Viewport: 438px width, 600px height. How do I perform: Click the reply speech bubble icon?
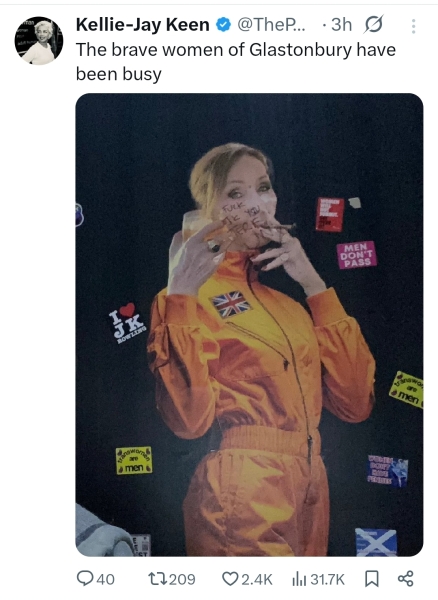pyautogui.click(x=85, y=578)
